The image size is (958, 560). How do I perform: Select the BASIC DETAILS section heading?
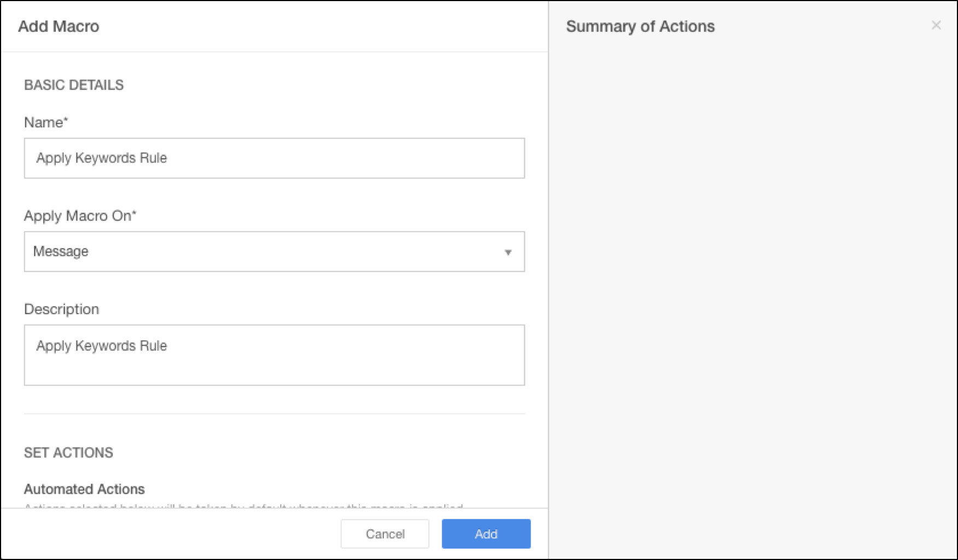74,85
